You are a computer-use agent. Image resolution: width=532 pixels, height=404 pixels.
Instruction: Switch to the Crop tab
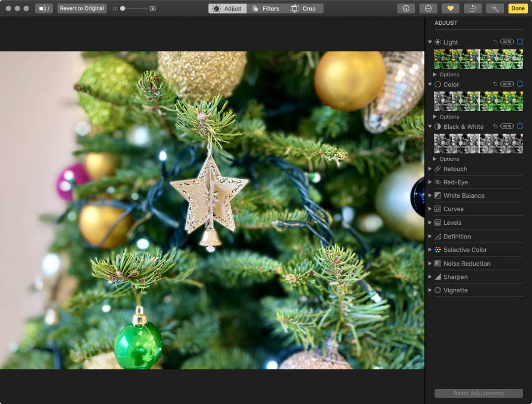click(303, 8)
